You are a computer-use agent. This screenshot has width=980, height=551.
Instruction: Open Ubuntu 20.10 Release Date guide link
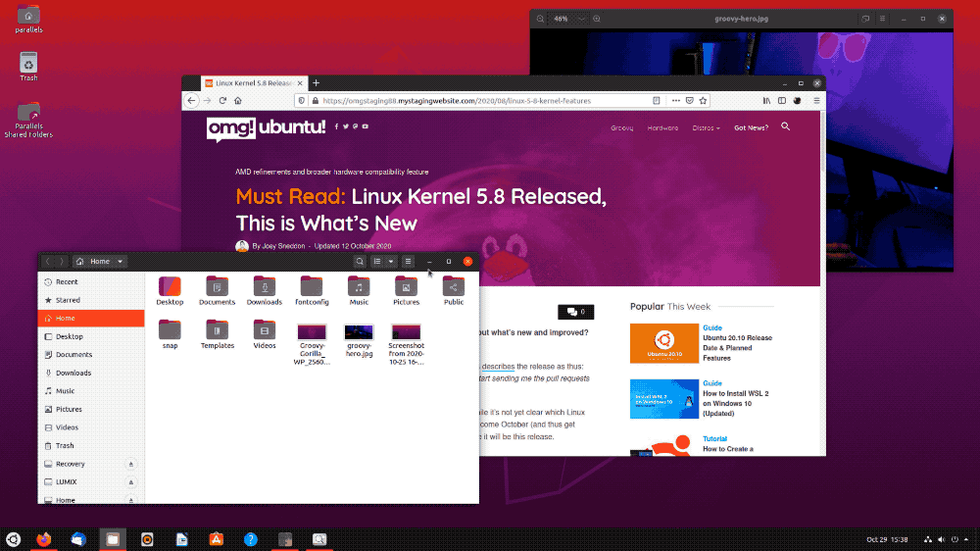738,348
